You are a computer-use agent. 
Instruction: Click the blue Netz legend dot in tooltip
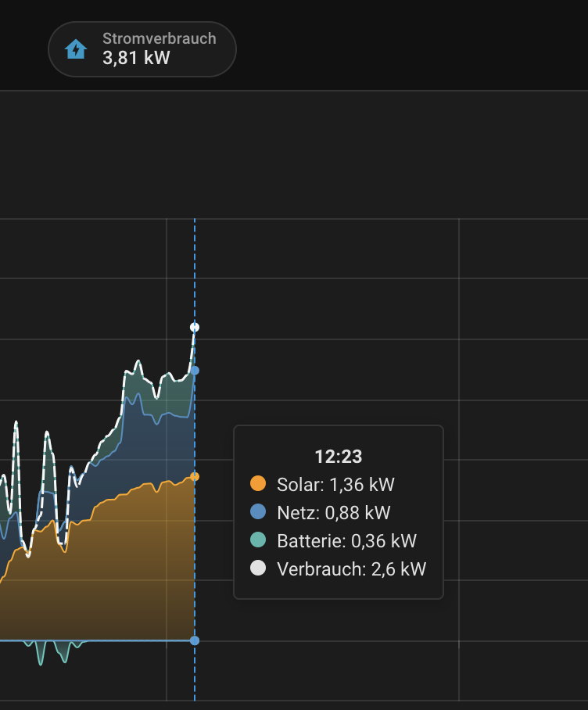click(x=258, y=513)
